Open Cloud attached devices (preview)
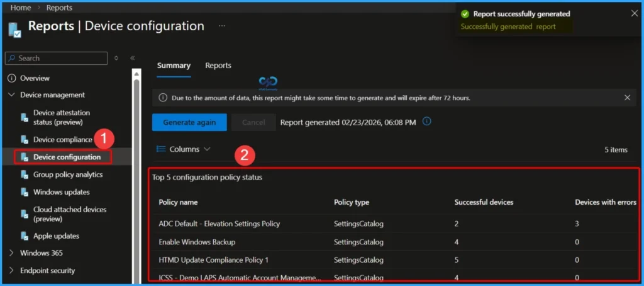Viewport: 644px width, 286px height. pyautogui.click(x=70, y=214)
